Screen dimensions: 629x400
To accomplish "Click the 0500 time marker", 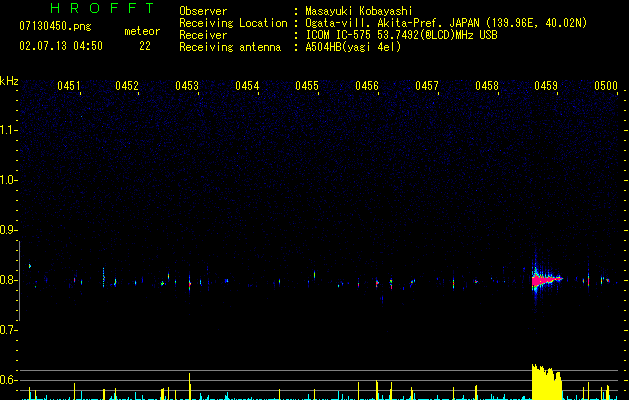I will point(606,85).
